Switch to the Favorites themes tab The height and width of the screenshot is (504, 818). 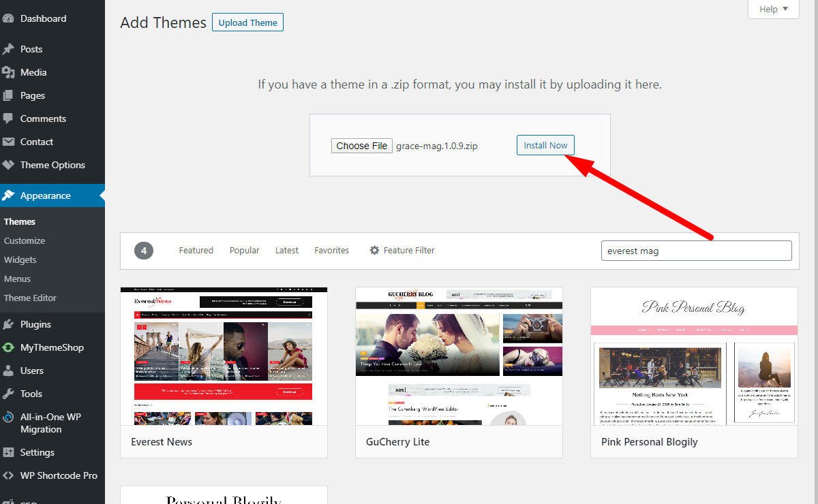click(x=332, y=251)
